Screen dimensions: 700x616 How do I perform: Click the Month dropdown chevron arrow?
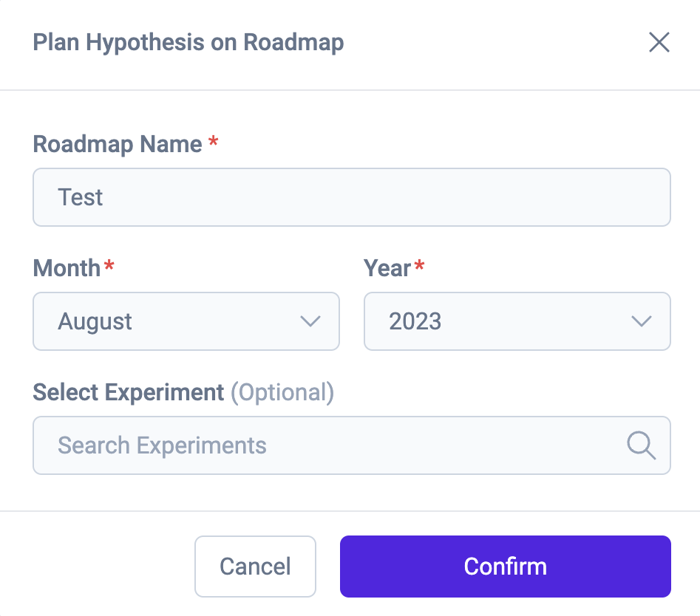(310, 321)
